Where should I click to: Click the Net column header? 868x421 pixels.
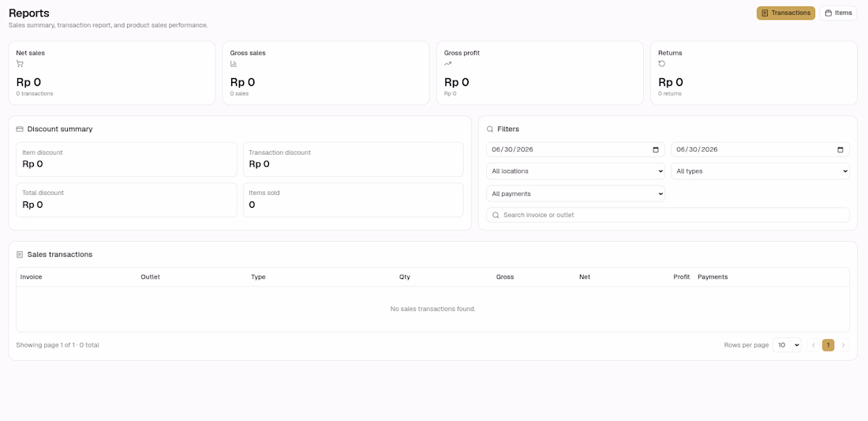pyautogui.click(x=585, y=277)
